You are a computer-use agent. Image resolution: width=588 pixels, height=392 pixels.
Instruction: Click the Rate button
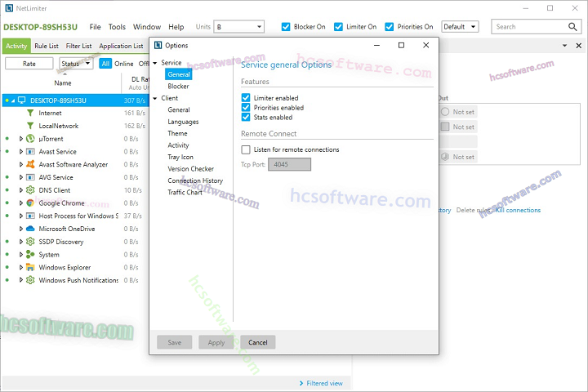pyautogui.click(x=29, y=64)
